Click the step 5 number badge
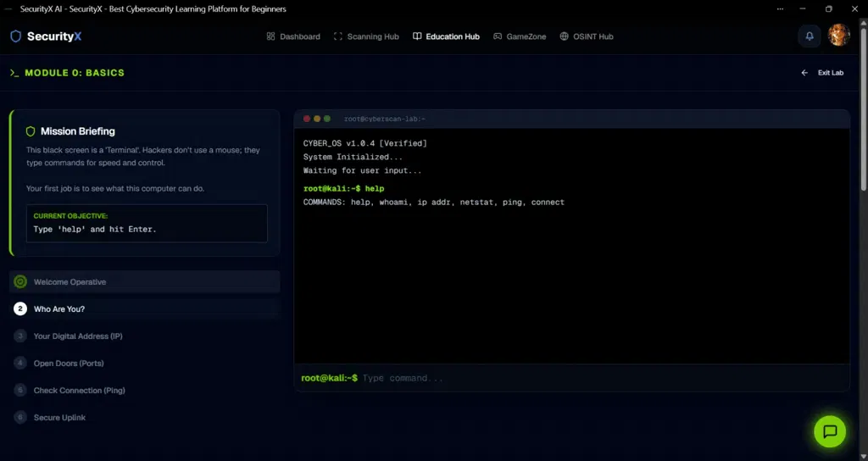868x461 pixels. pyautogui.click(x=20, y=390)
